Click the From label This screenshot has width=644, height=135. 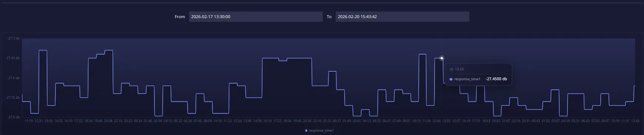pos(180,17)
